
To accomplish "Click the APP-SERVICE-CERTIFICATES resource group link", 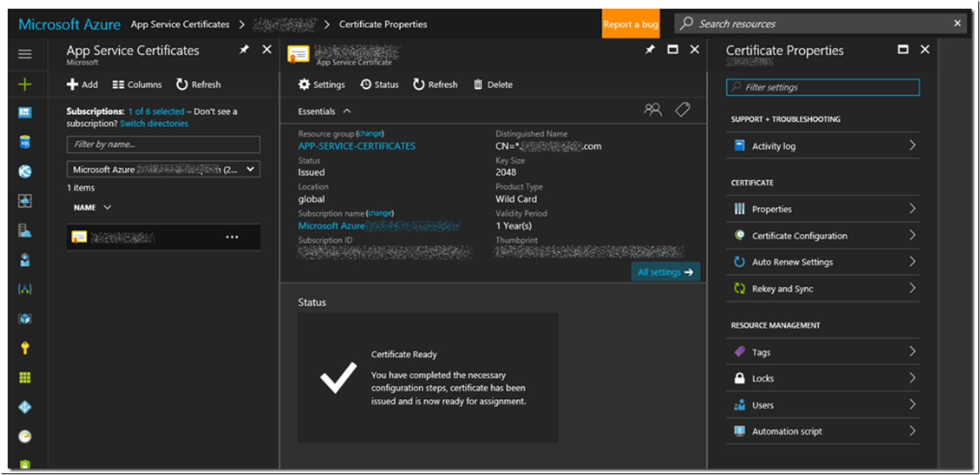I will click(x=357, y=146).
